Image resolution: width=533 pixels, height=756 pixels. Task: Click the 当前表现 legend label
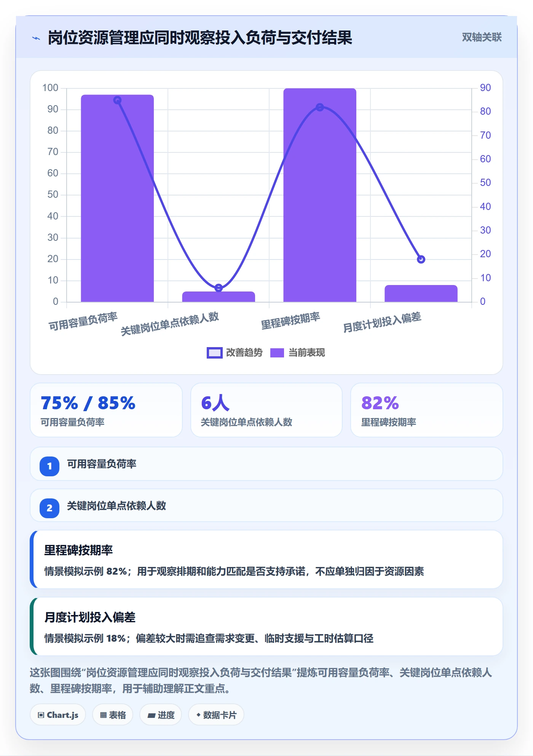click(x=307, y=353)
